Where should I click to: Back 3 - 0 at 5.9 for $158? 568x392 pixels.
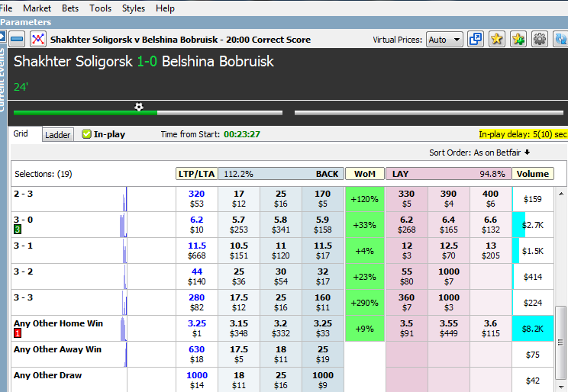pyautogui.click(x=323, y=225)
